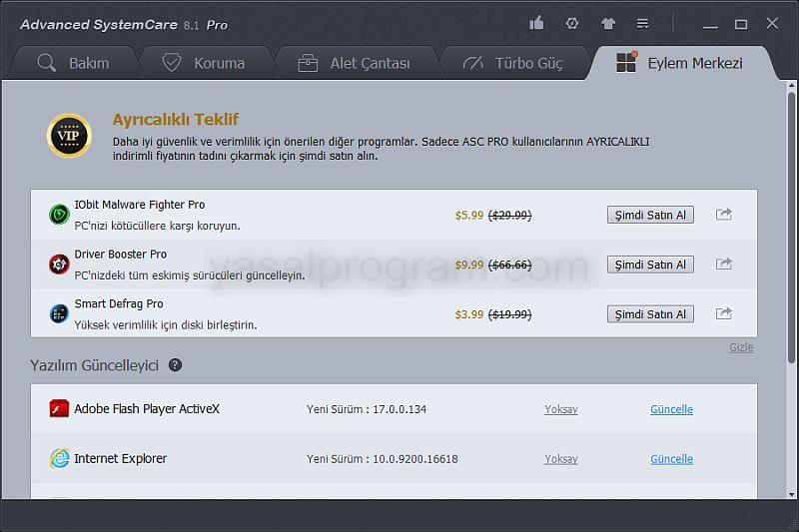Ignore Internet Explorer update via Yoksay
This screenshot has width=799, height=532.
point(560,459)
